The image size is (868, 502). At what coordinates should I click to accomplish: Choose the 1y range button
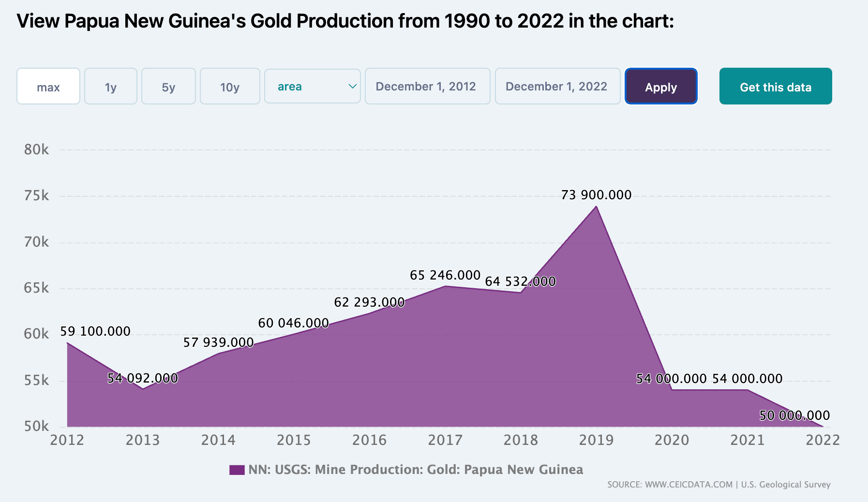point(111,86)
